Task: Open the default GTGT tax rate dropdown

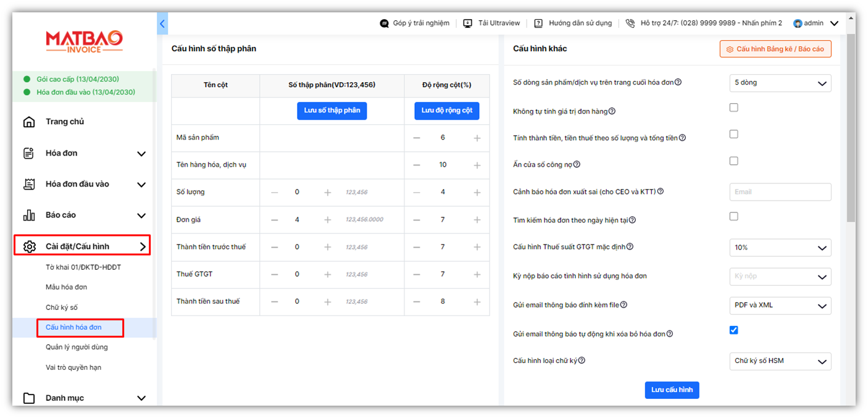Action: (x=780, y=248)
